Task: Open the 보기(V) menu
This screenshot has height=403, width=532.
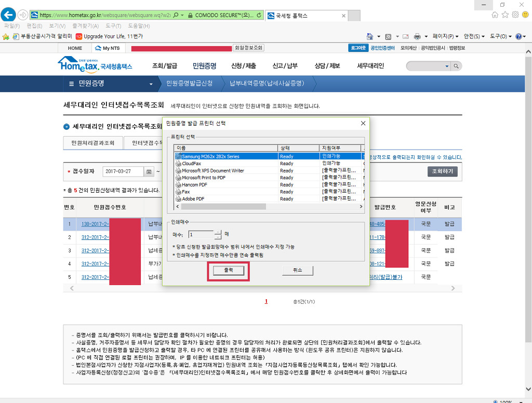Action: (x=57, y=26)
